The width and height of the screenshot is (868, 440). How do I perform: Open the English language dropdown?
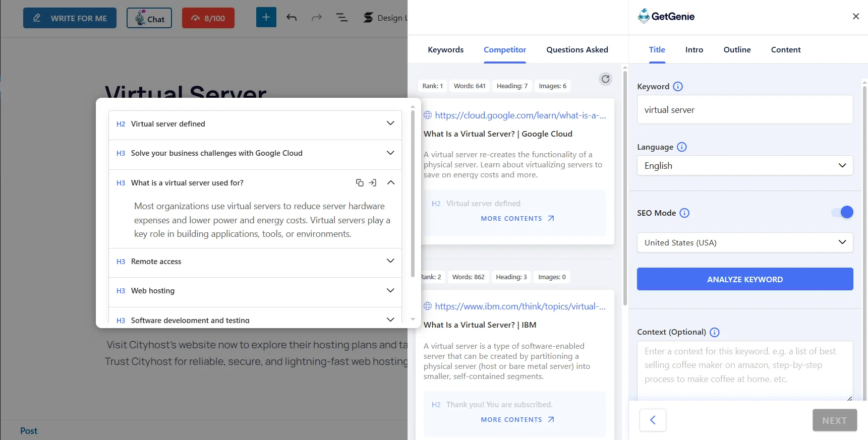(x=745, y=165)
